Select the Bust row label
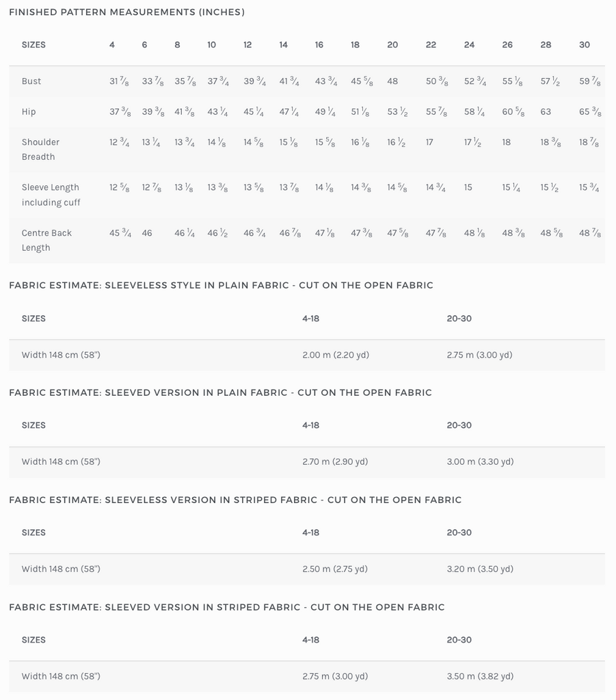This screenshot has width=616, height=700. [31, 81]
